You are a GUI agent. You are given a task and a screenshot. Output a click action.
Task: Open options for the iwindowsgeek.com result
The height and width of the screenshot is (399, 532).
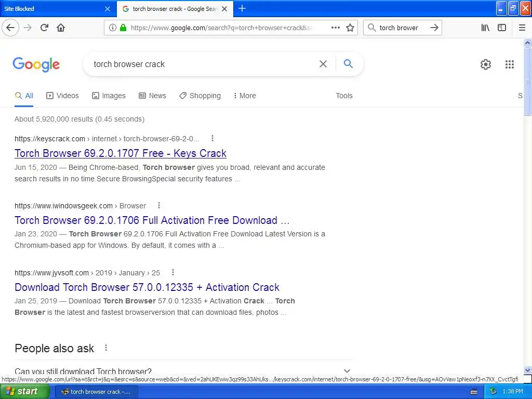coord(159,205)
